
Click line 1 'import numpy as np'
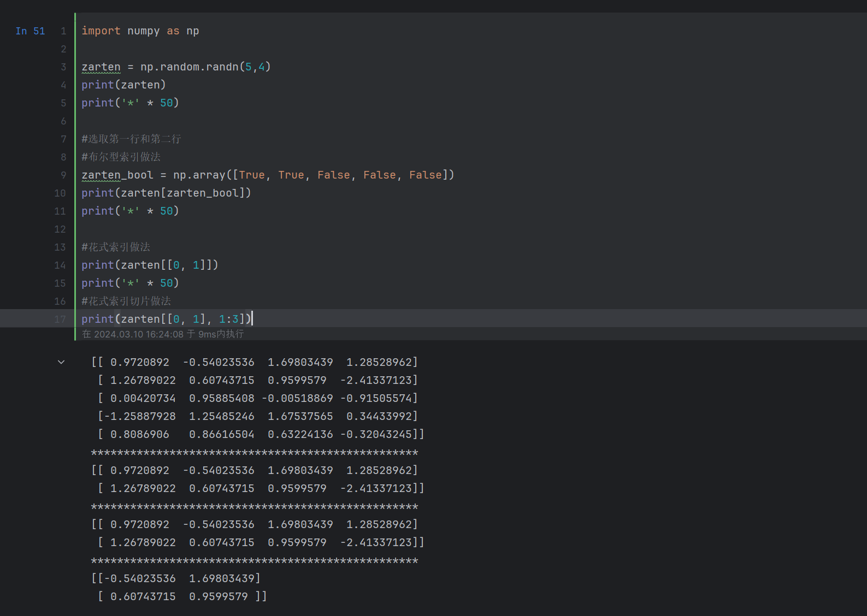click(x=140, y=31)
